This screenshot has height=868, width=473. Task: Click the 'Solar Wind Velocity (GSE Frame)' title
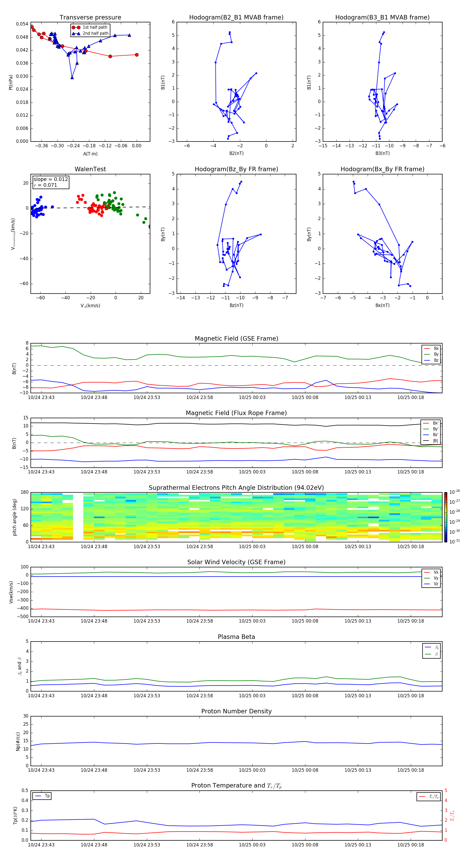236,562
